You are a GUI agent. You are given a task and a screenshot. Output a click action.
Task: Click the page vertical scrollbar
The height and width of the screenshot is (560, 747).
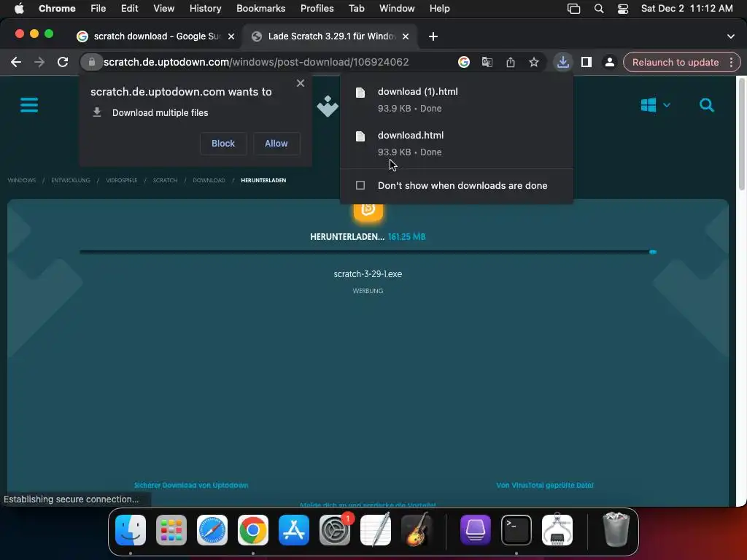pyautogui.click(x=741, y=133)
